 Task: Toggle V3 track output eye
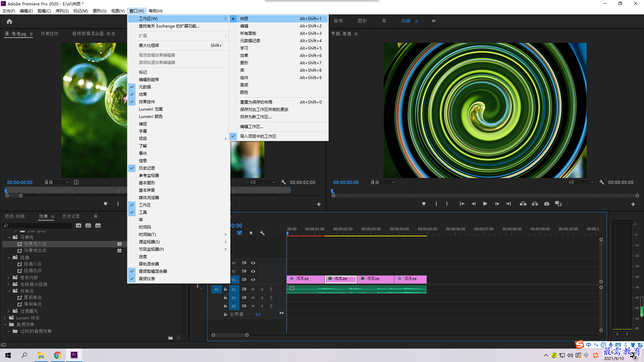[x=253, y=263]
